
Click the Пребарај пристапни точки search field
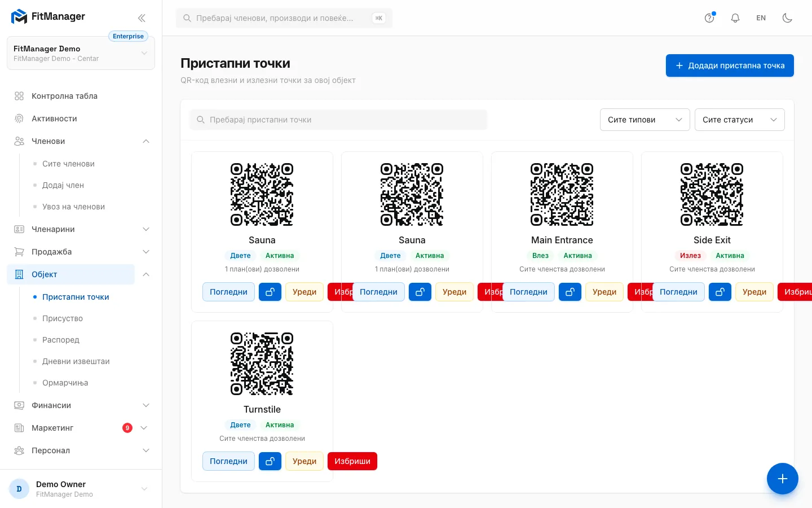[338, 120]
